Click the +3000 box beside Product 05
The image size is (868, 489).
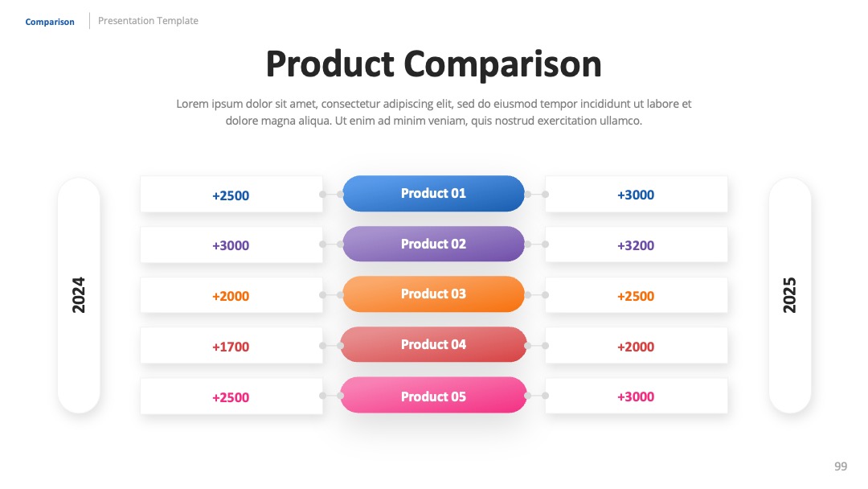[x=636, y=396]
